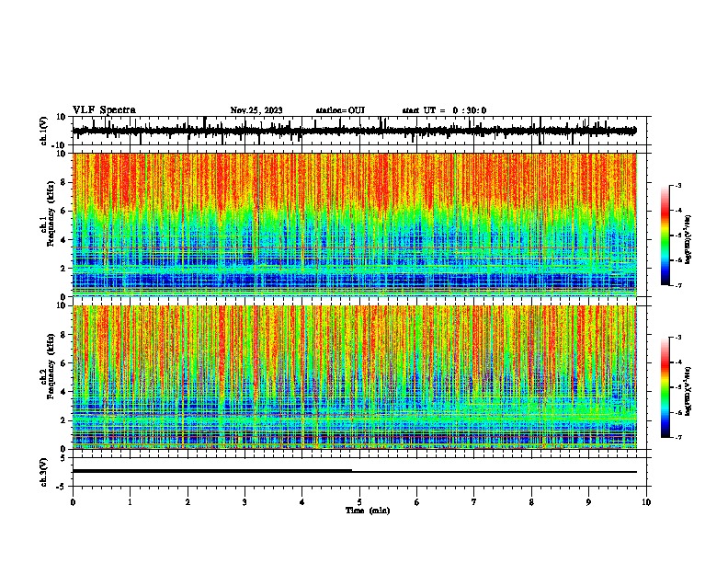Click the ch.1 color bar log(PSD) label
The image size is (728, 563).
click(688, 240)
